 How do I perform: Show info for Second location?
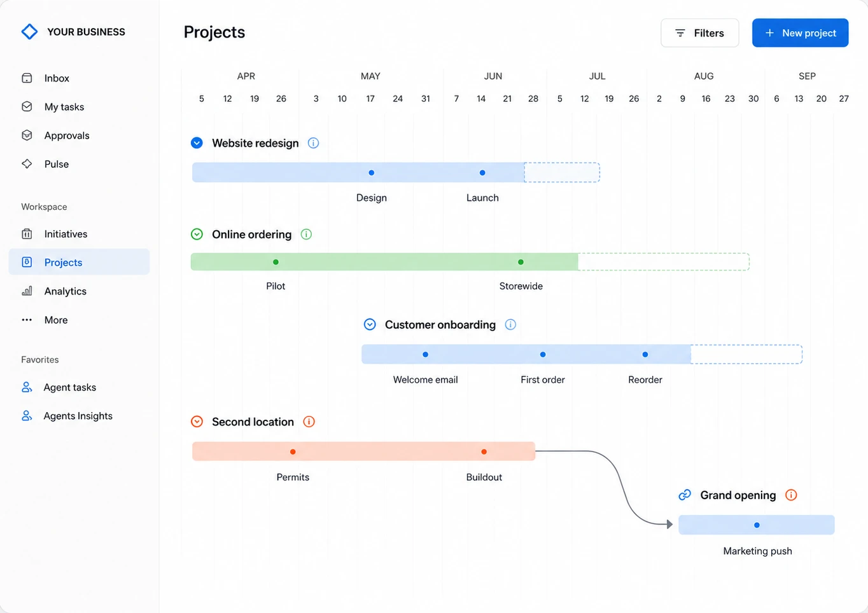[309, 422]
